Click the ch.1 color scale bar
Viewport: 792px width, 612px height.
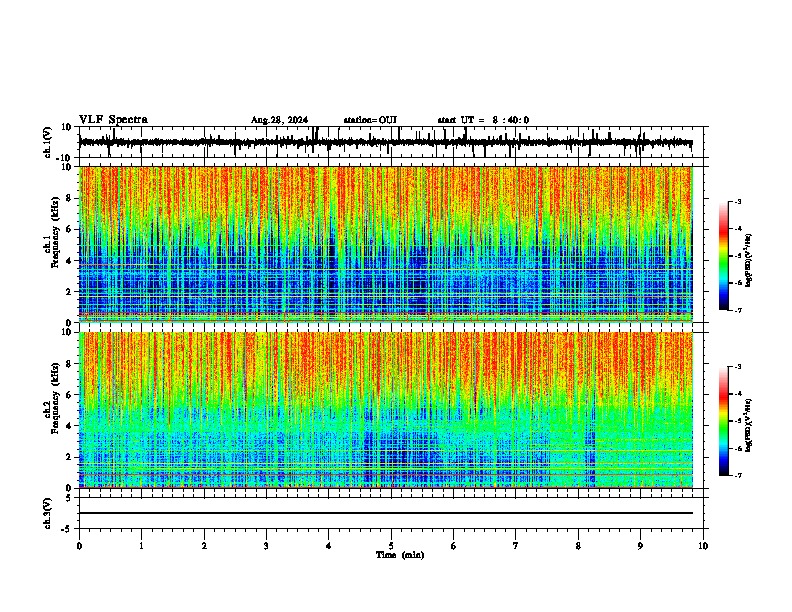[724, 256]
